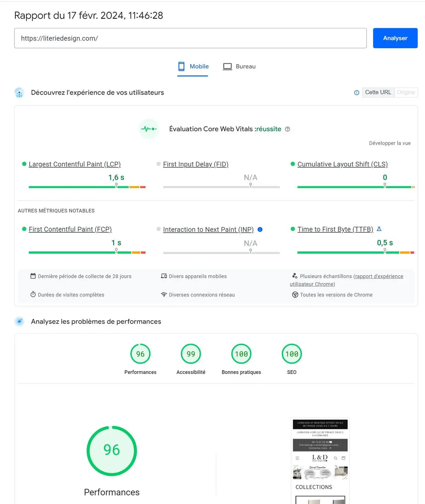The width and height of the screenshot is (425, 504).
Task: Open Interaction to Next Paint (INP) link
Action: (208, 230)
